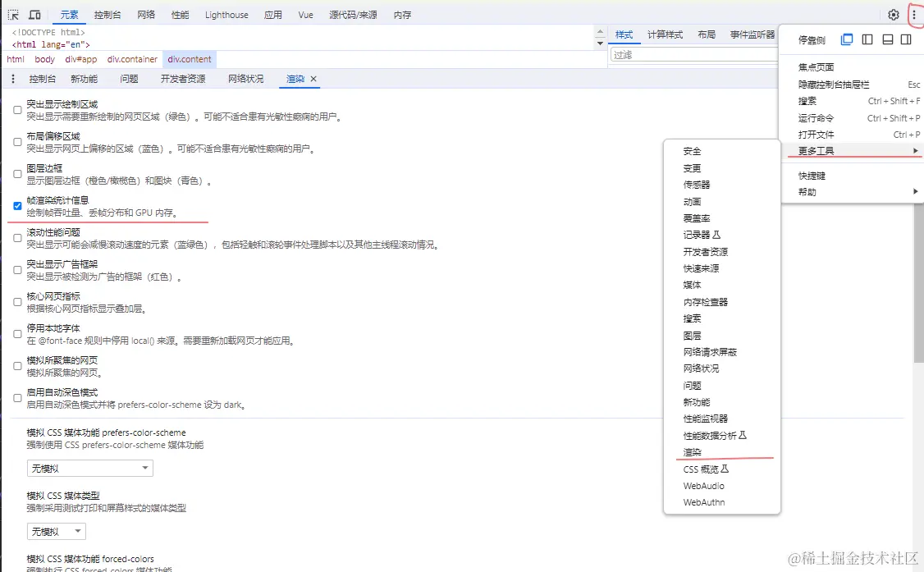
Task: Open prefers-color-scheme 无模拟 dropdown
Action: [x=90, y=469]
